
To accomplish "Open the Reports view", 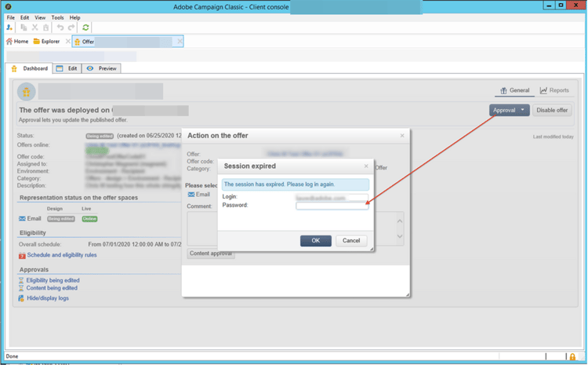I will pyautogui.click(x=554, y=90).
